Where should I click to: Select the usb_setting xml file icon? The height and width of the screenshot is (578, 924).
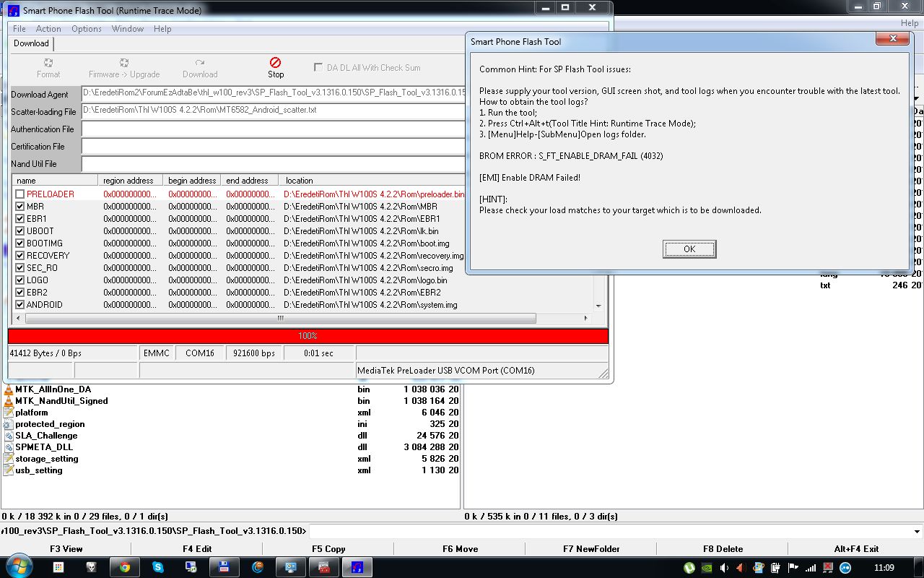point(9,470)
